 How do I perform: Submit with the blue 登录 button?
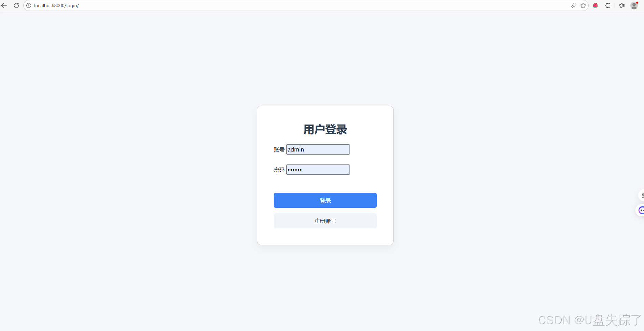[325, 200]
